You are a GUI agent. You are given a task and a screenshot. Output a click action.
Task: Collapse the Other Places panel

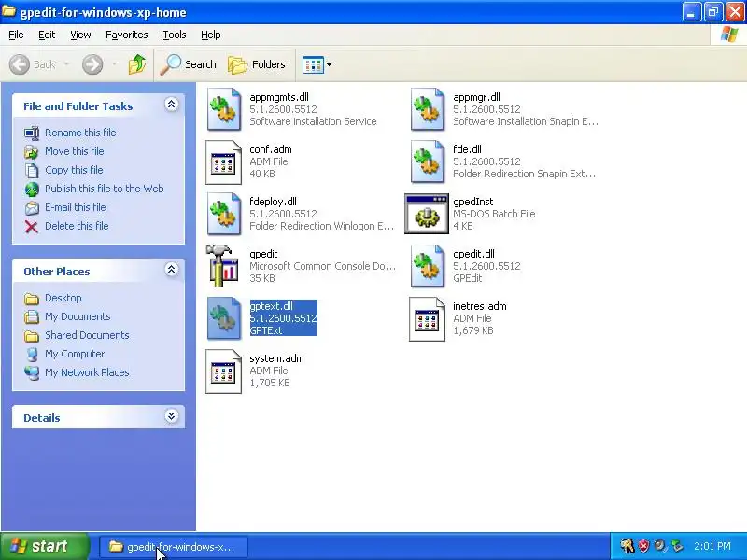[171, 270]
